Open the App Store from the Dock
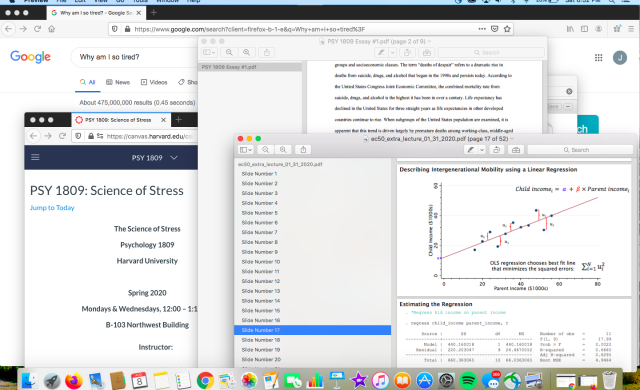 click(x=424, y=381)
